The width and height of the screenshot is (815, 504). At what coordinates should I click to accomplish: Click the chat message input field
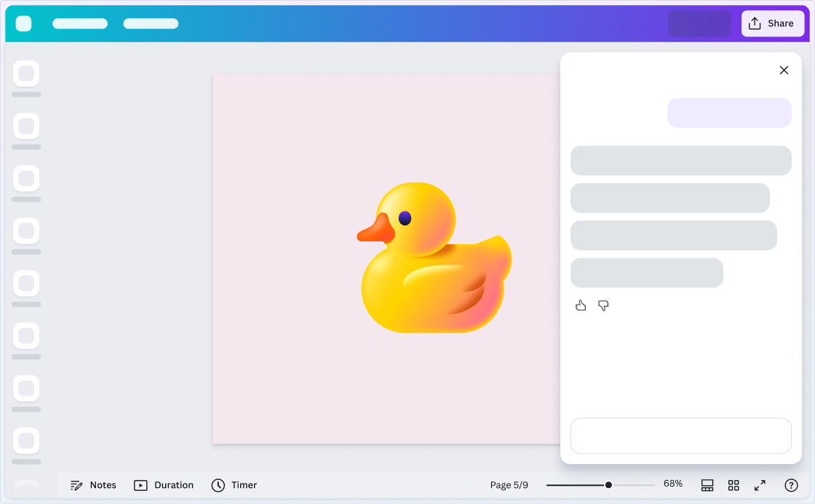(680, 436)
